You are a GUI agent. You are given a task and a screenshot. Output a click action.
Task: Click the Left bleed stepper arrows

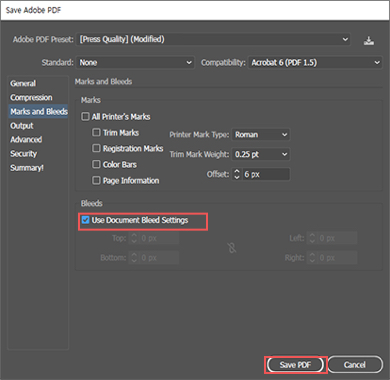click(312, 238)
